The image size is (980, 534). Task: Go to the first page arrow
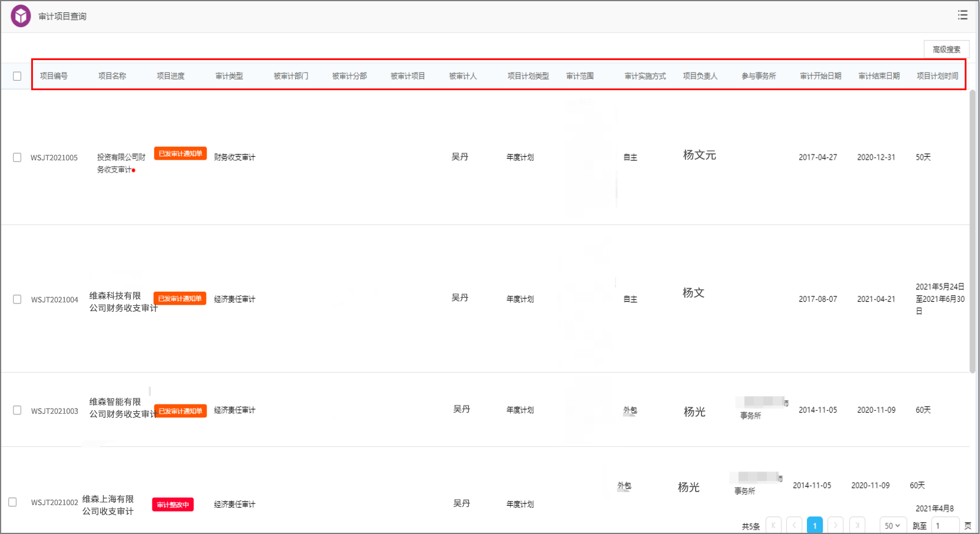773,525
